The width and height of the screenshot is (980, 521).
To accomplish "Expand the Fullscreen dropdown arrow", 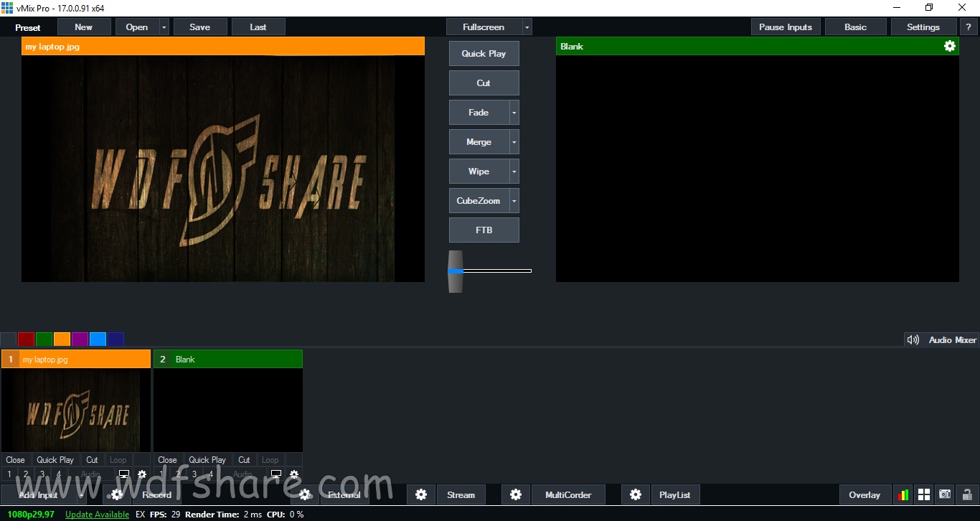I will (527, 27).
